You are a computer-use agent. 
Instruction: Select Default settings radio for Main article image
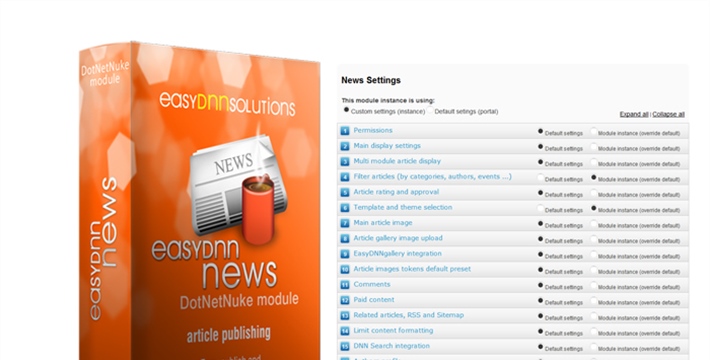(540, 224)
